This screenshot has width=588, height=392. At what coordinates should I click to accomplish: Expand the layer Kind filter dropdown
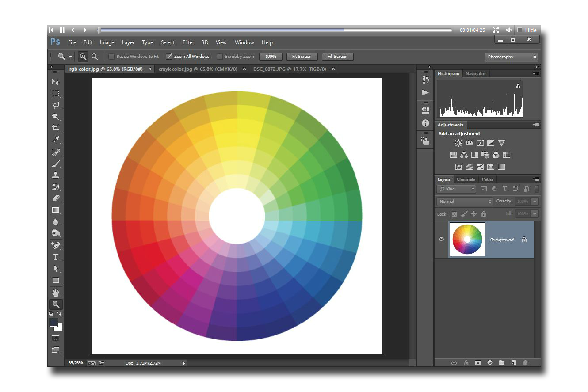click(x=456, y=189)
